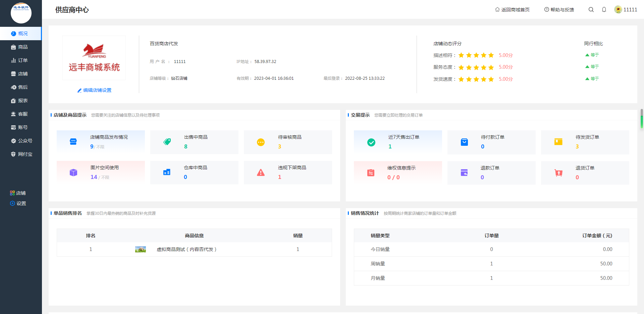Click the count 0 under 仓库中商品

click(x=185, y=177)
